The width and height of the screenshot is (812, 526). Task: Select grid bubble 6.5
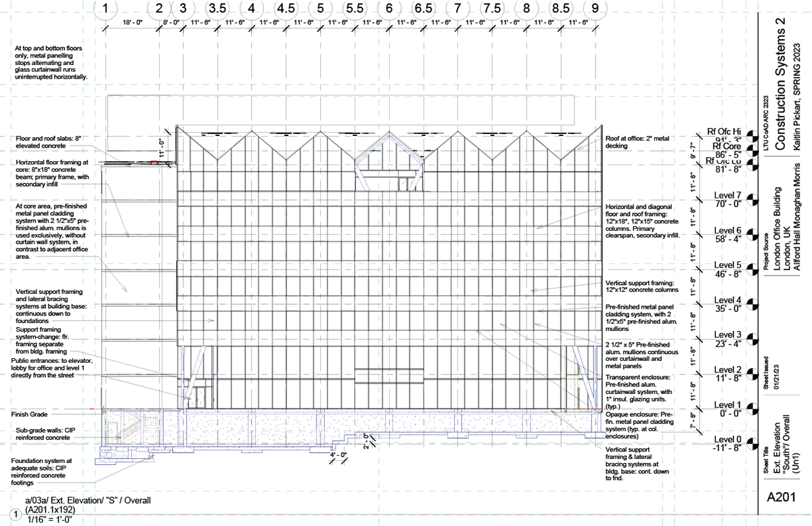[423, 9]
